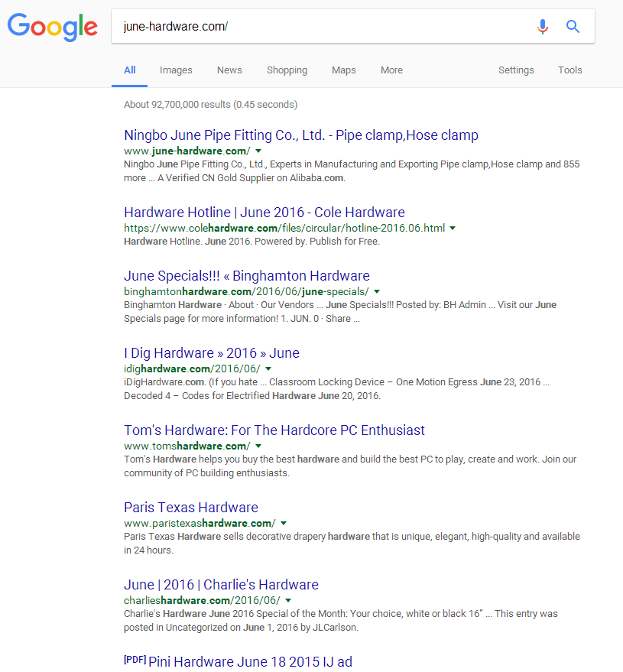
Task: Click the magnifying glass search button
Action: (573, 27)
